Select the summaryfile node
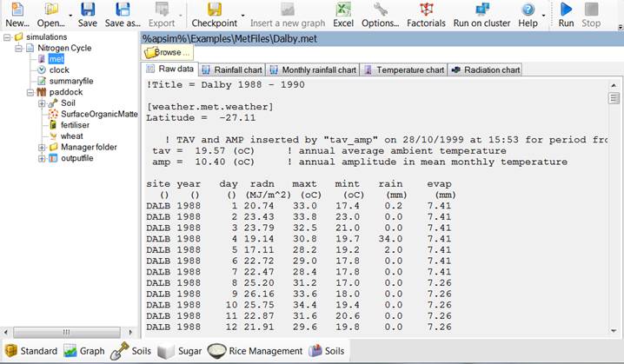Image resolution: width=624 pixels, height=364 pixels. point(71,81)
